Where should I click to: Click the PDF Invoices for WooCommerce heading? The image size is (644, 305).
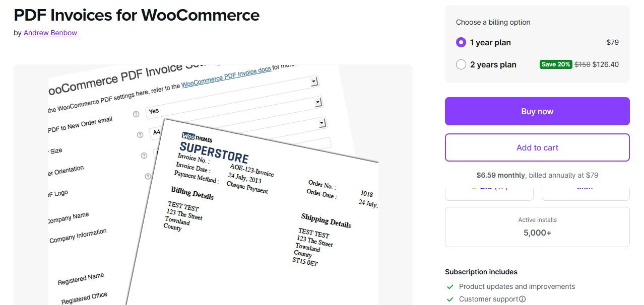point(137,15)
